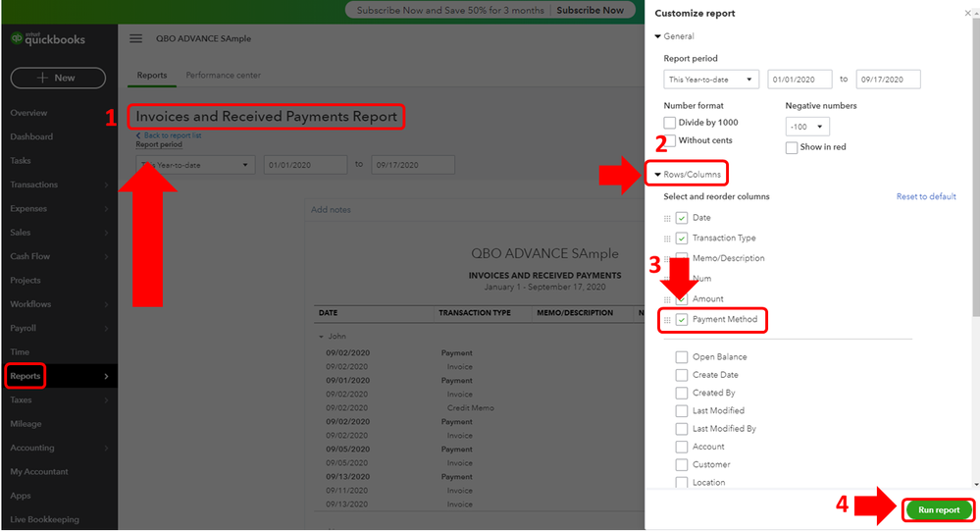
Task: Check the Account column
Action: tap(681, 448)
